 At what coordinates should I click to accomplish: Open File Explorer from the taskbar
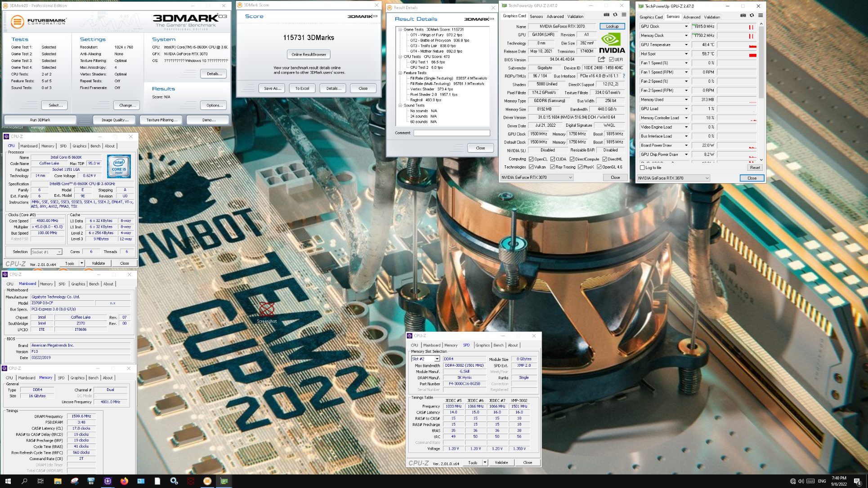tap(58, 481)
